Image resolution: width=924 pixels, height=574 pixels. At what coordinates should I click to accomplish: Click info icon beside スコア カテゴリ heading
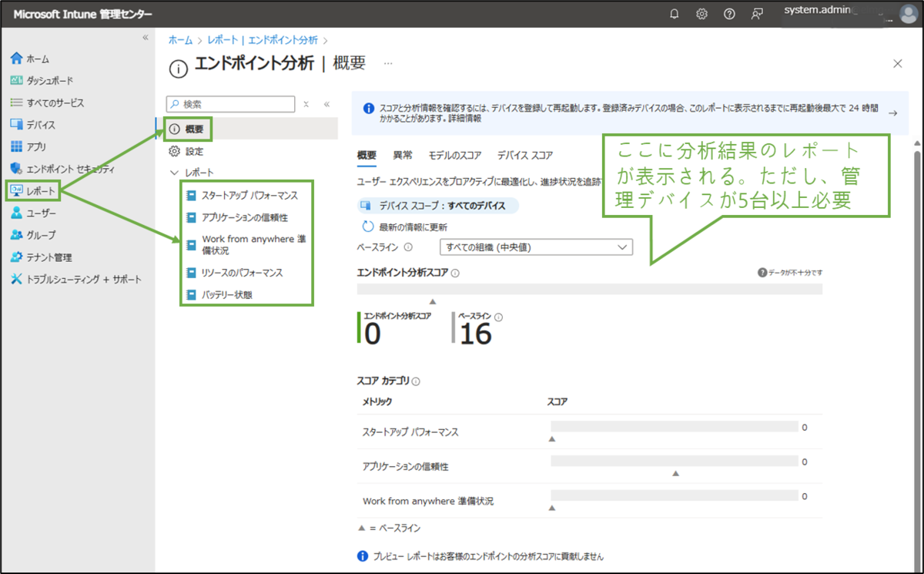[x=417, y=381]
